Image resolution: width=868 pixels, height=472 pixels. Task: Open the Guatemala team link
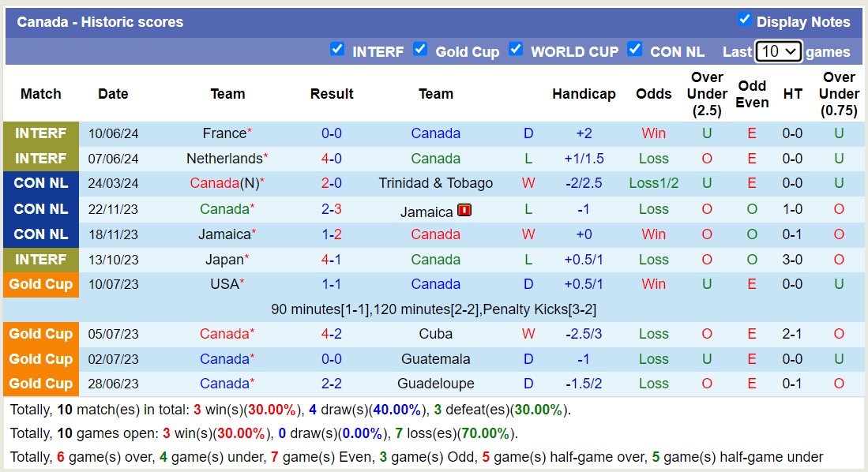coord(435,359)
